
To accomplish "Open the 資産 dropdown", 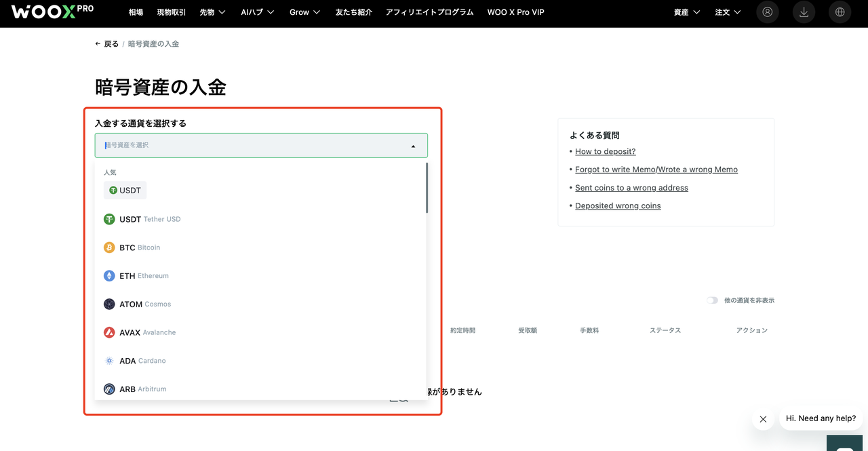I will pos(687,12).
